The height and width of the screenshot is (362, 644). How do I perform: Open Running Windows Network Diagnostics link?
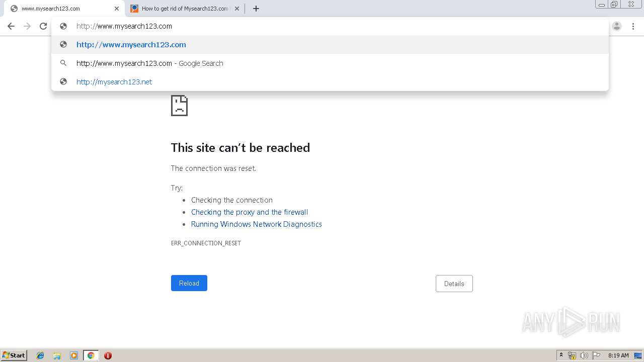point(257,224)
